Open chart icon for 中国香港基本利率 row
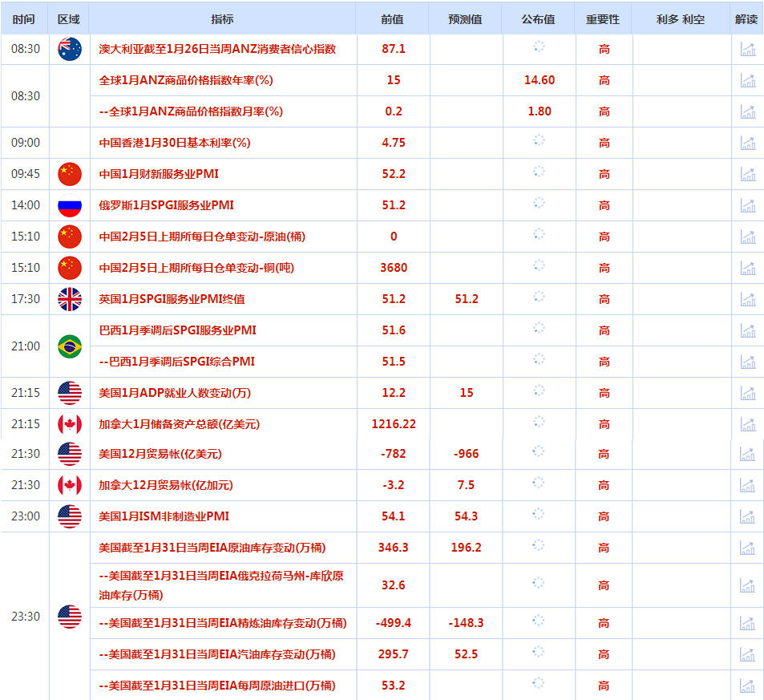This screenshot has height=700, width=764. coord(748,143)
